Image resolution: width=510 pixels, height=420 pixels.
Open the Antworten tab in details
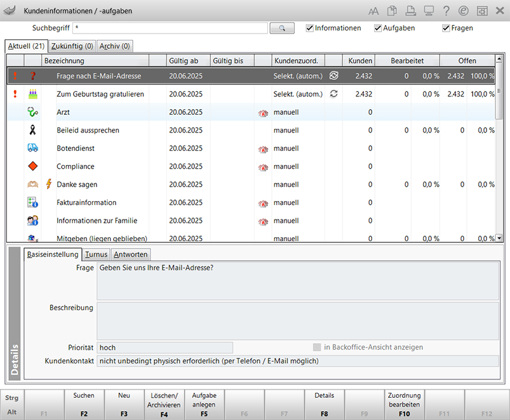tap(130, 254)
